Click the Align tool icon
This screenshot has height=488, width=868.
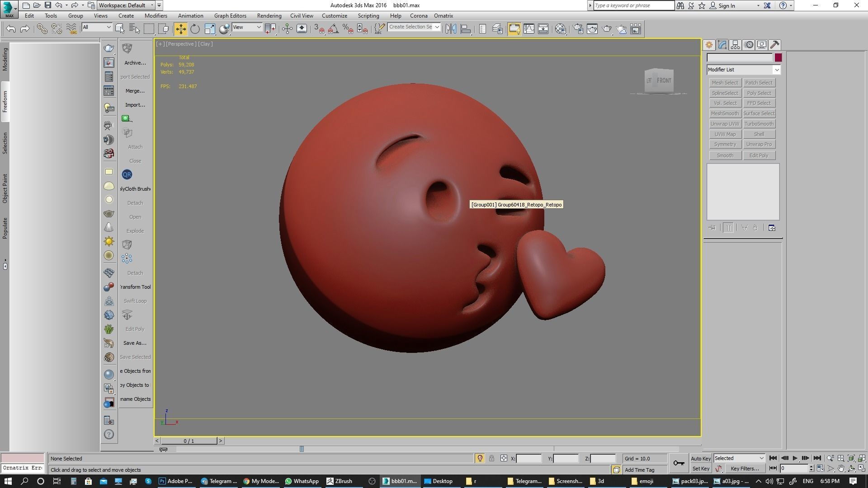466,29
